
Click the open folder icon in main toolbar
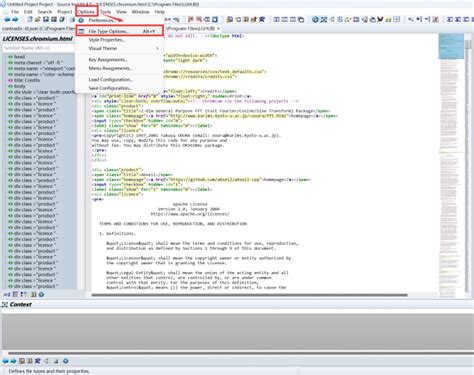(x=37, y=20)
